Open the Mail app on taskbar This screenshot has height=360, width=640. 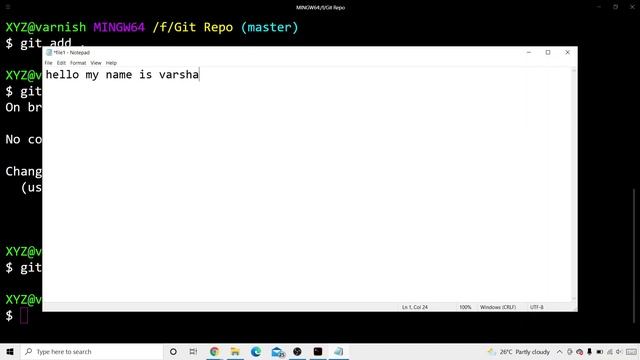(278, 351)
